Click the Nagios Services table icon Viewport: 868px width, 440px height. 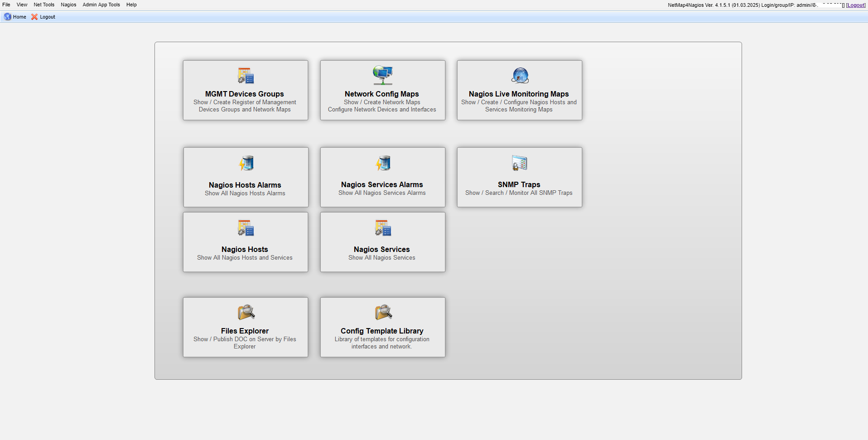(383, 228)
